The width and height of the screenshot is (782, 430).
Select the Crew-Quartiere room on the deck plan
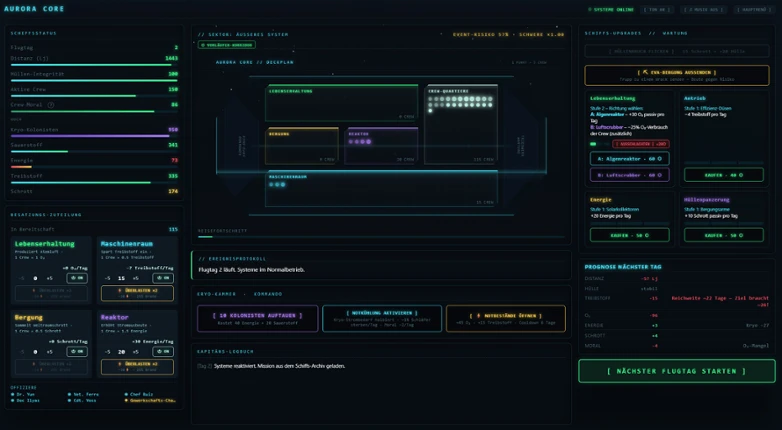click(x=461, y=124)
